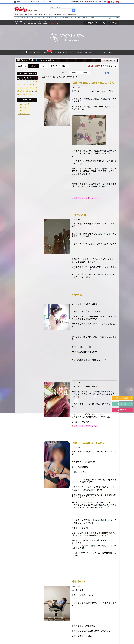Click the blue search magnifier button
This screenshot has height=644, width=134.
click(74, 10)
